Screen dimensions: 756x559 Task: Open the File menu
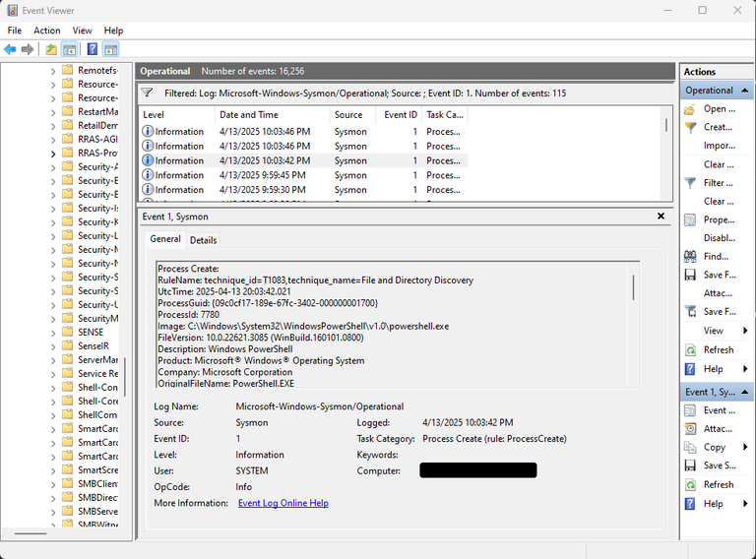click(15, 31)
